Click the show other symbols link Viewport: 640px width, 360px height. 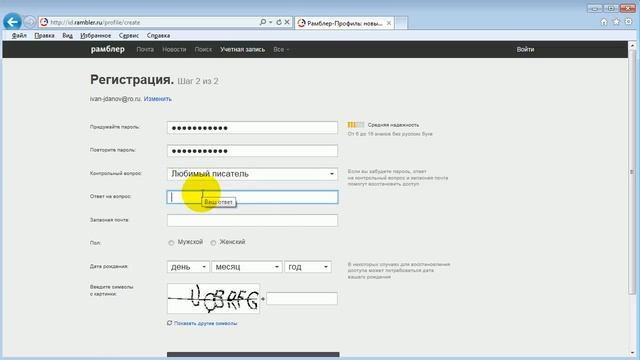pyautogui.click(x=205, y=323)
